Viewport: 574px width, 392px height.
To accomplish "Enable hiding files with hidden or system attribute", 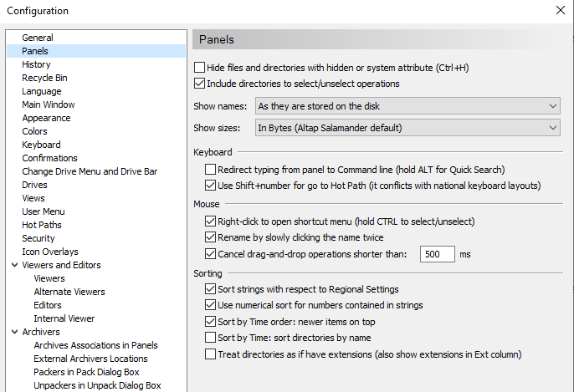I will [x=199, y=68].
